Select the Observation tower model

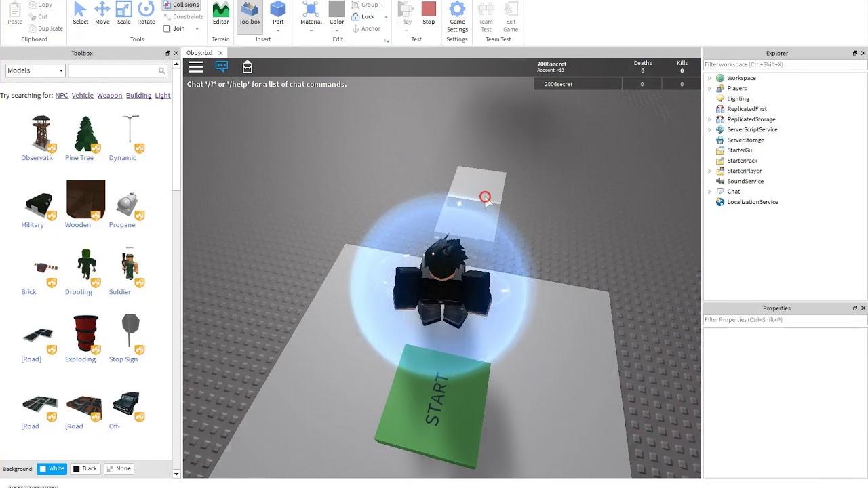tap(39, 134)
